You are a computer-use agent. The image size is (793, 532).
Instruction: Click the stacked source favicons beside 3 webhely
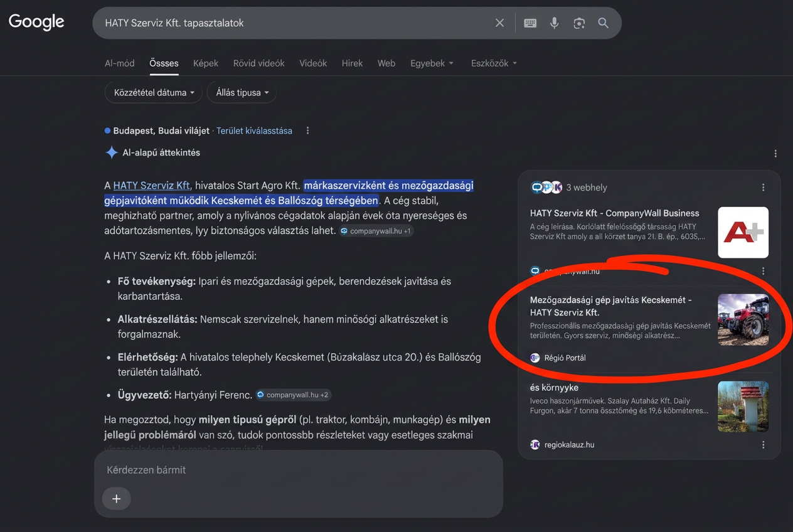546,188
